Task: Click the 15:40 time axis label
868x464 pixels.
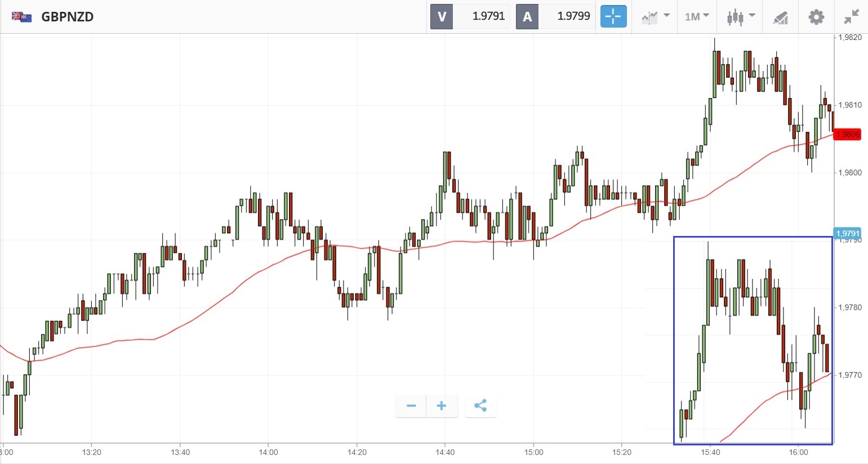Action: [711, 452]
